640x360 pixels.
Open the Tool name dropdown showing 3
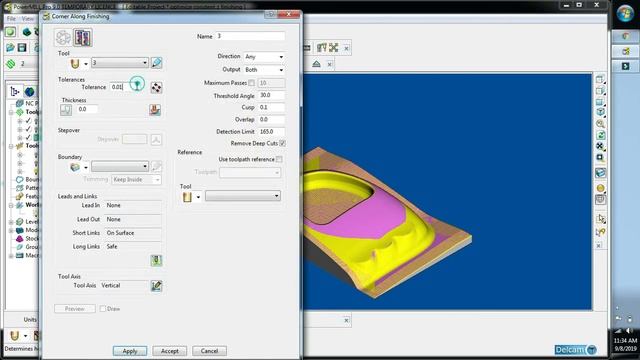(x=120, y=63)
